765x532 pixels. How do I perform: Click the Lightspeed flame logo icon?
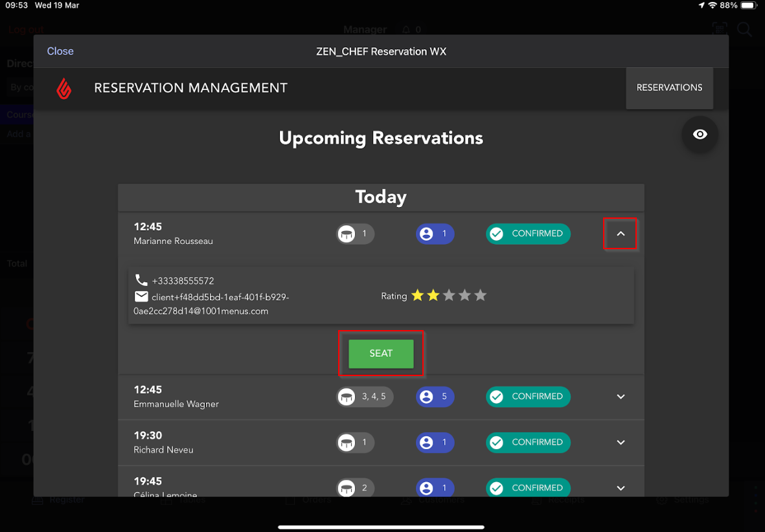(x=63, y=88)
